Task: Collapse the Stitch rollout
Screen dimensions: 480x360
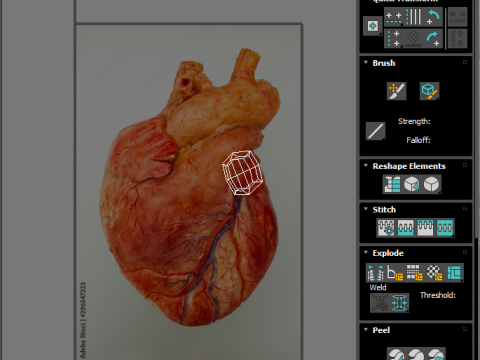Action: coord(366,209)
